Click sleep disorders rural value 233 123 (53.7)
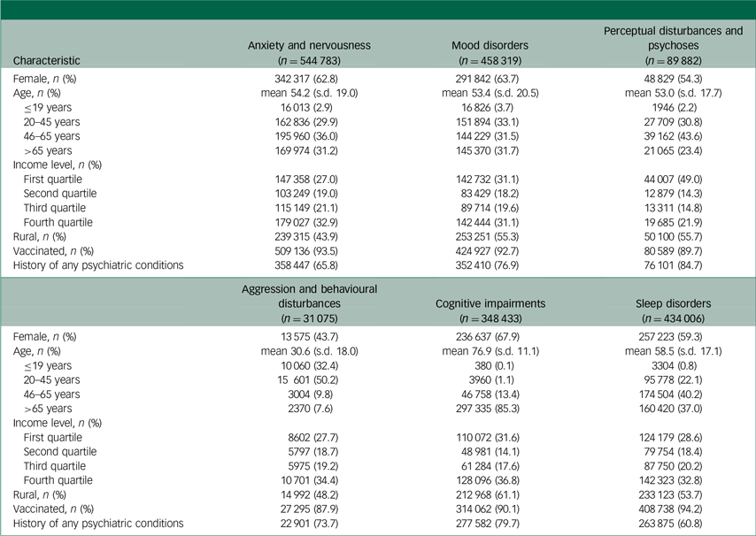Screen dimensions: 756x536 point(673,494)
